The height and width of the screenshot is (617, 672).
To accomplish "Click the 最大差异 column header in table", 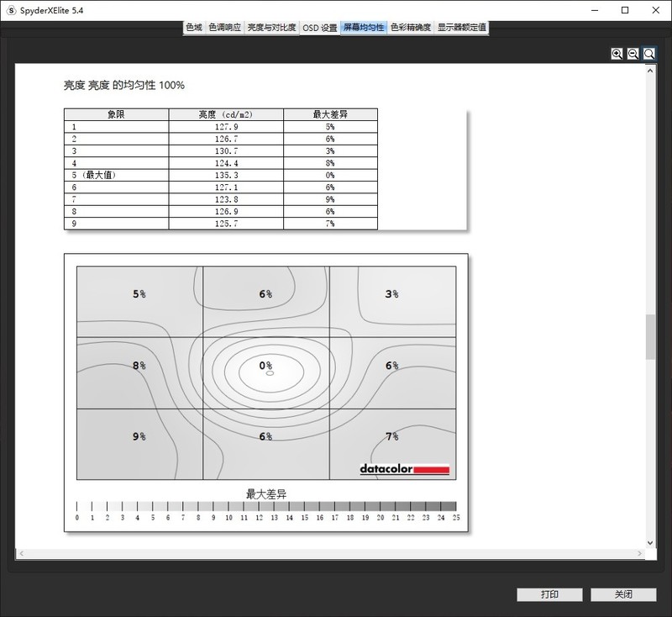I will click(x=330, y=114).
